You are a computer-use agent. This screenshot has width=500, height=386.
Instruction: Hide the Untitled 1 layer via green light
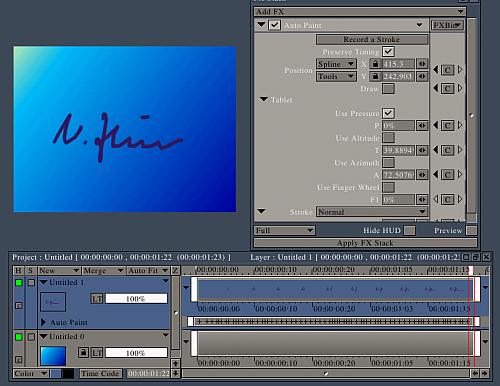19,283
